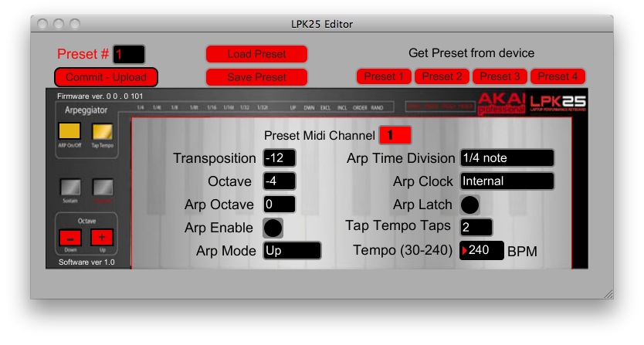
Task: Click the LPK25 logo at top right
Action: 558,103
